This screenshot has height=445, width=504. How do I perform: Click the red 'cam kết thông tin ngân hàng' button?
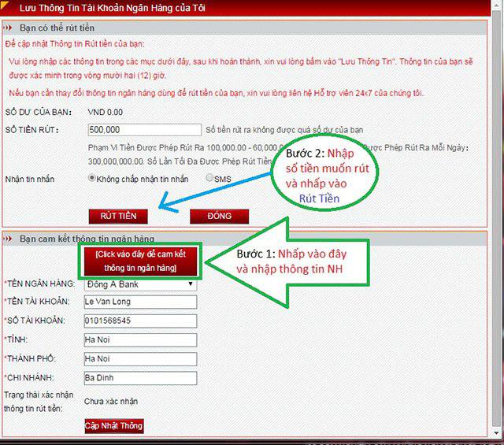point(140,261)
